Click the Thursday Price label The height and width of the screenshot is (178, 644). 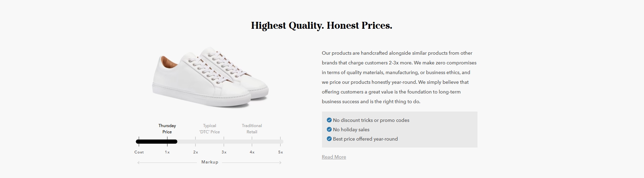coord(167,129)
